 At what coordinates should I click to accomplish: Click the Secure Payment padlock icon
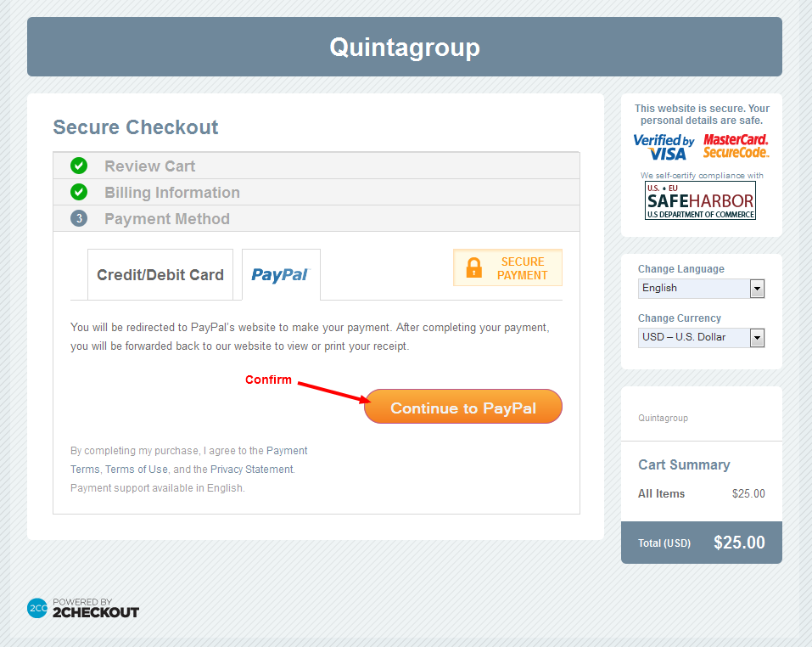click(474, 267)
